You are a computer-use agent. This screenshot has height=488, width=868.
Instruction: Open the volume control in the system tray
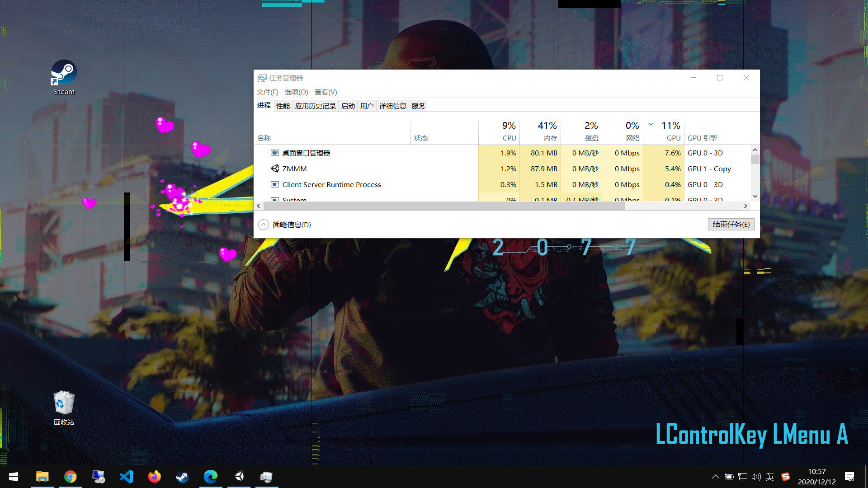click(x=756, y=477)
